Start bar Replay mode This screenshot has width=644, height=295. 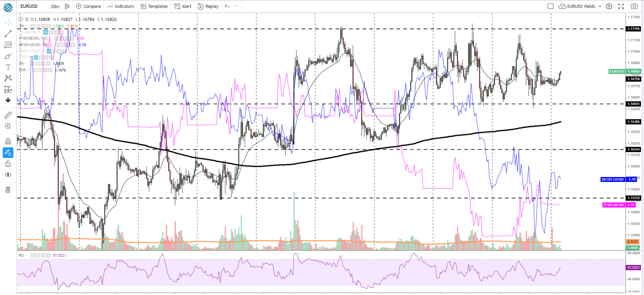(208, 6)
